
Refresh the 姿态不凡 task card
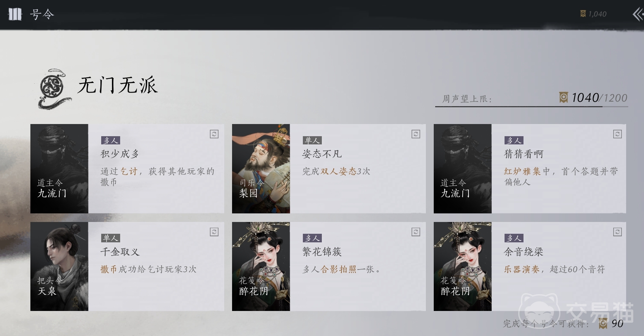coord(416,134)
